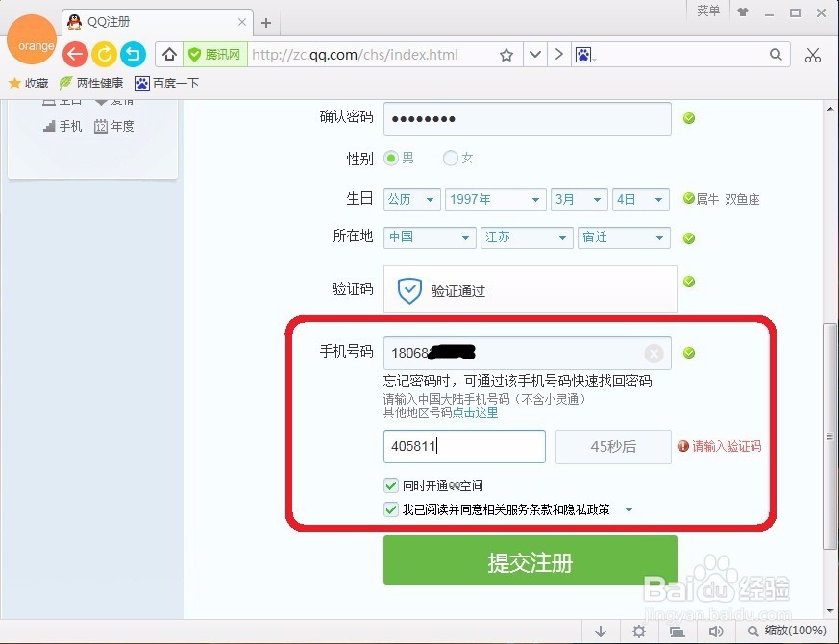Uncheck the 我已阅读并同意 agreement checkbox
Viewport: 839px width, 644px height.
pos(391,509)
